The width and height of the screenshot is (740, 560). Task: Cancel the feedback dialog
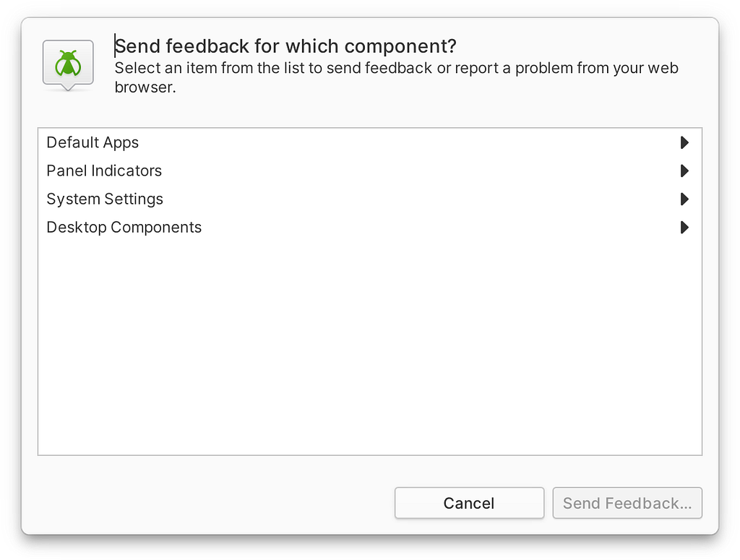pos(469,503)
